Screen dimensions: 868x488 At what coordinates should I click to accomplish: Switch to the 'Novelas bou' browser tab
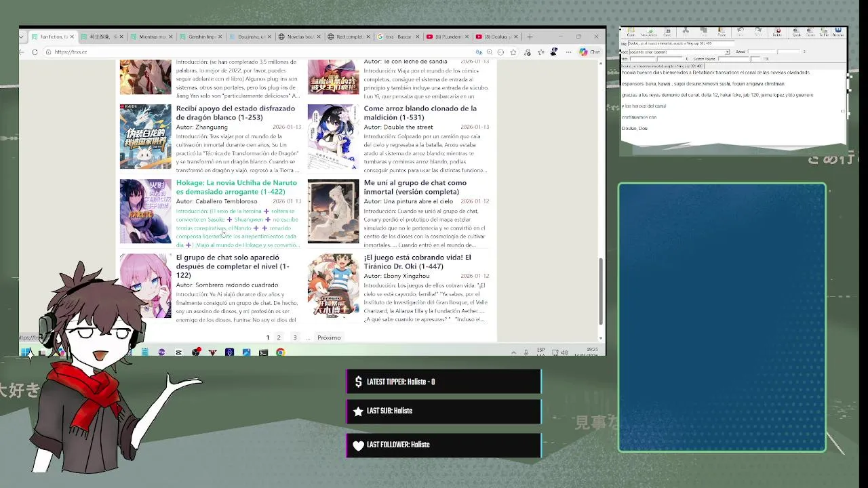point(300,37)
